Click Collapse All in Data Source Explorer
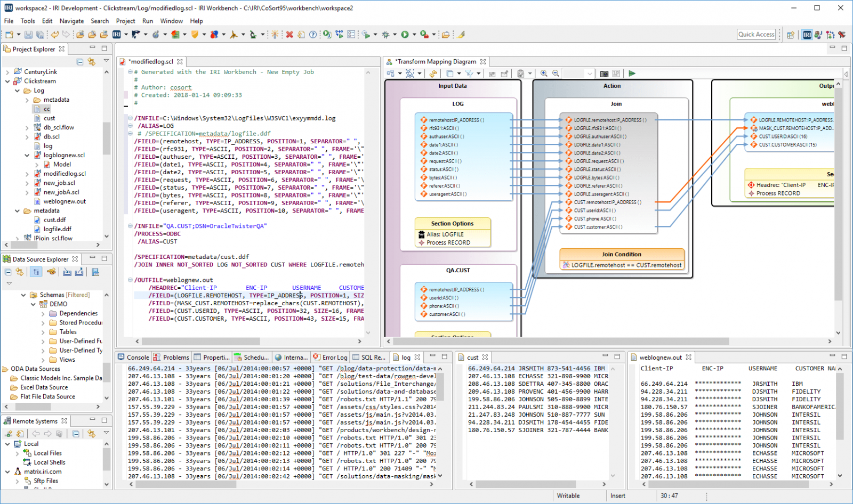 (x=8, y=272)
